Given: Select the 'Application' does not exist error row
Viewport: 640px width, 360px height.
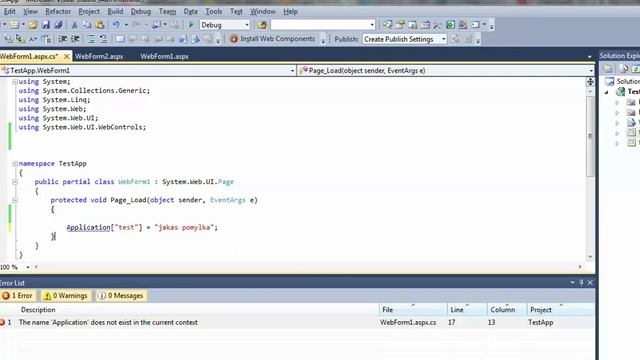Looking at the screenshot, I should [x=297, y=322].
